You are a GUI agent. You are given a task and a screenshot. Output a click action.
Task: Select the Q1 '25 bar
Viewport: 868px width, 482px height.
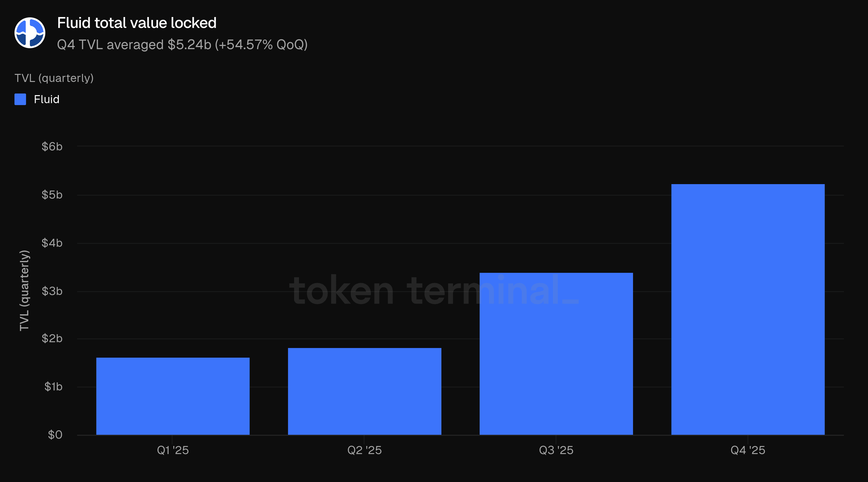click(173, 396)
